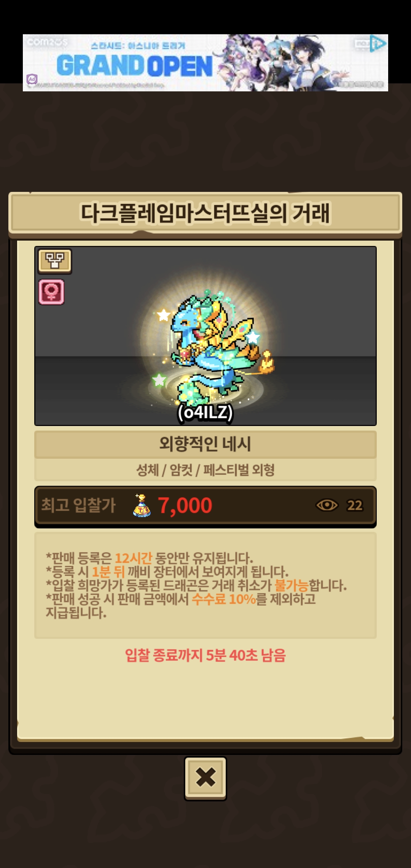Tap the pink female gender icon
The height and width of the screenshot is (868, 411).
(x=51, y=292)
